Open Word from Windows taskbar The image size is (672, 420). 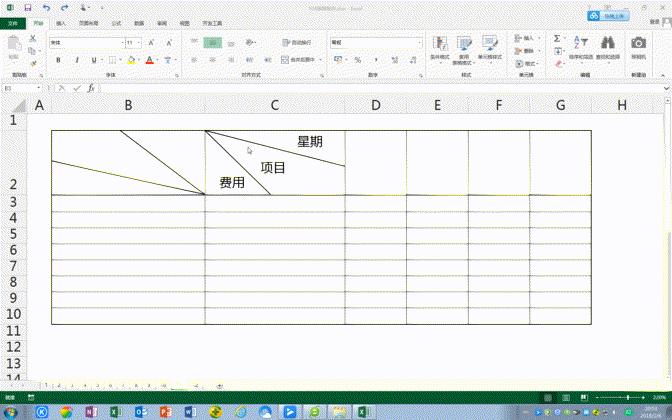(190, 412)
